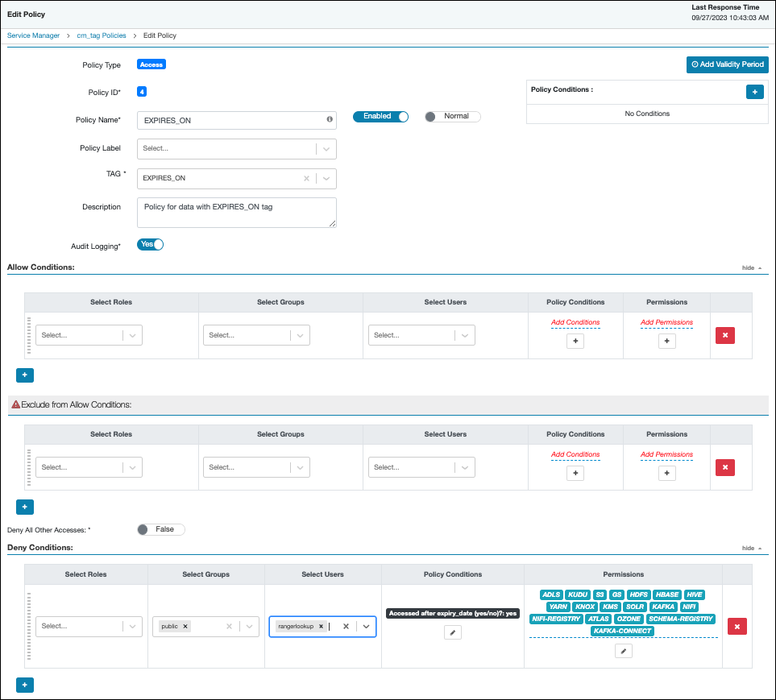Viewport: 776px width, 700px height.
Task: Open the Policy Label dropdown
Action: tap(237, 148)
